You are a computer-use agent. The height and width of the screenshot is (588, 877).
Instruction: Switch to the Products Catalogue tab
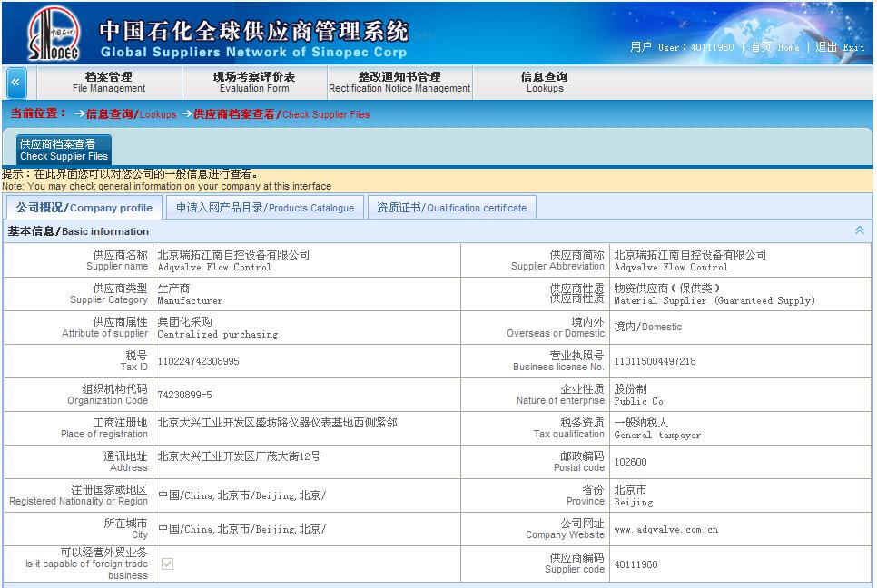(x=265, y=208)
